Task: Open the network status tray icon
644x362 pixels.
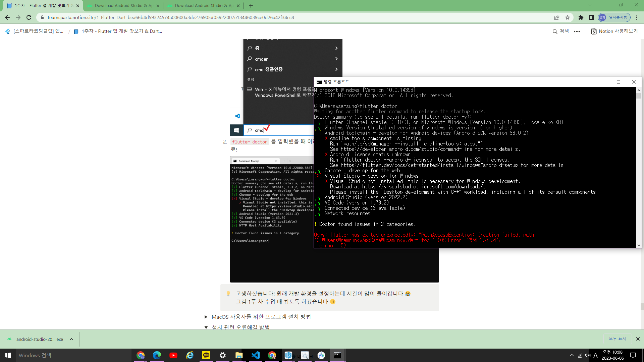Action: point(580,355)
